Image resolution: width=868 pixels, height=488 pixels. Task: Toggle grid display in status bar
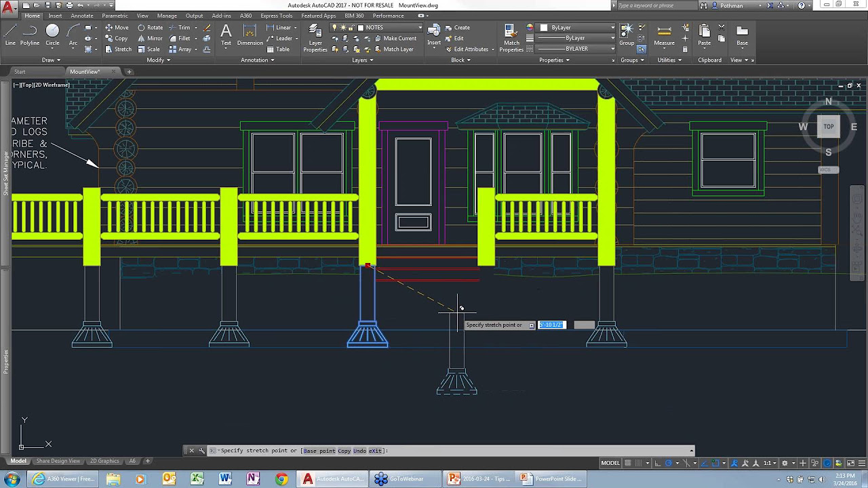[628, 463]
